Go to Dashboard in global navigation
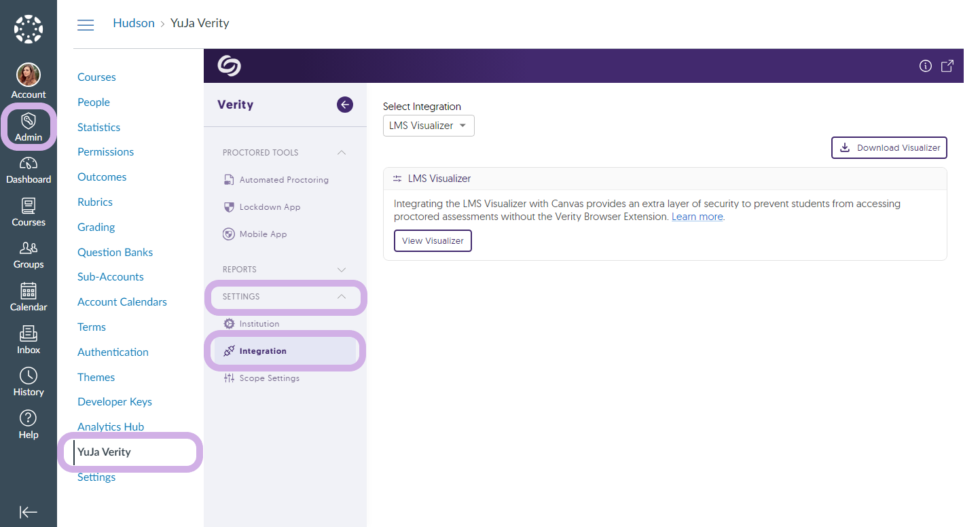 click(x=29, y=170)
